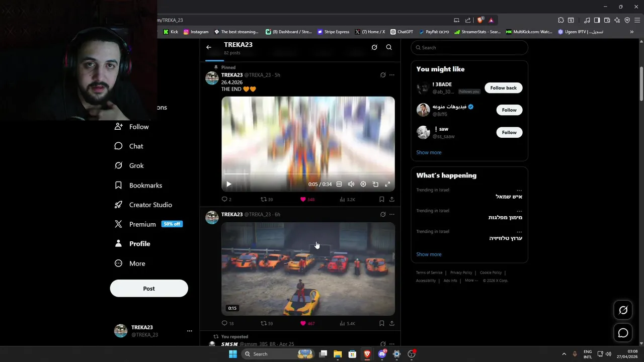
Task: Follow the ! saw account
Action: coord(509,132)
